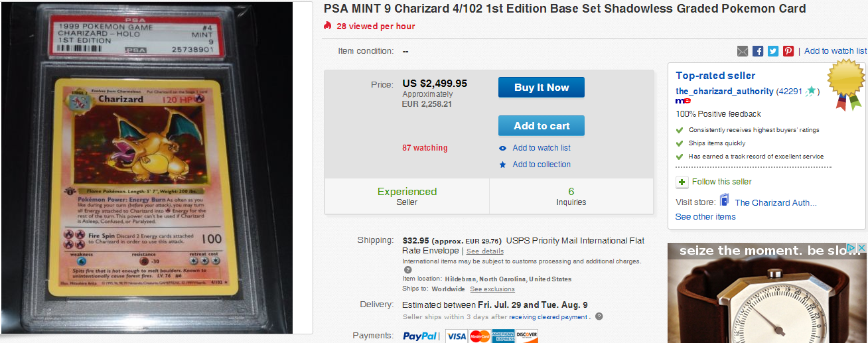
Task: Open shipping See details link
Action: point(484,251)
